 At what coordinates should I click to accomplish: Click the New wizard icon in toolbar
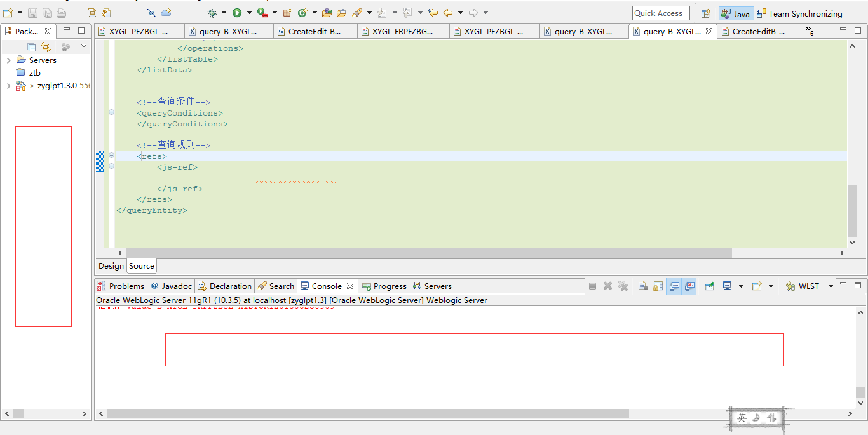coord(8,13)
